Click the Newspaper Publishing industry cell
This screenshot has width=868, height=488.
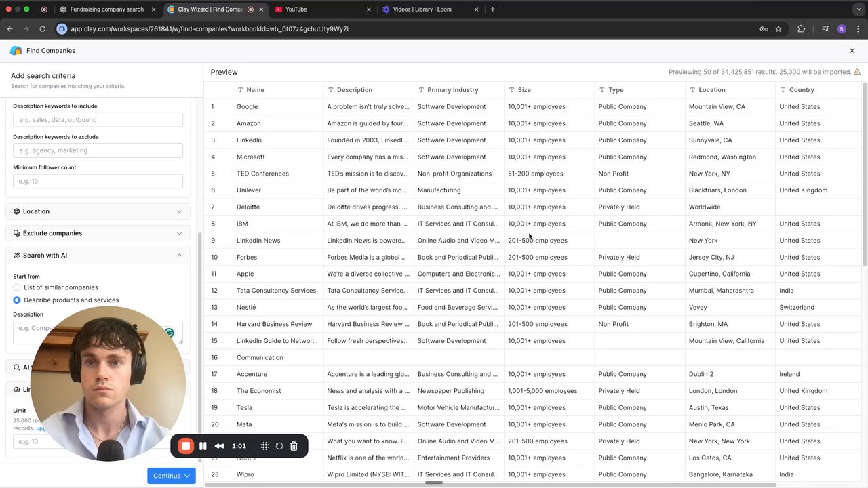[x=459, y=391]
